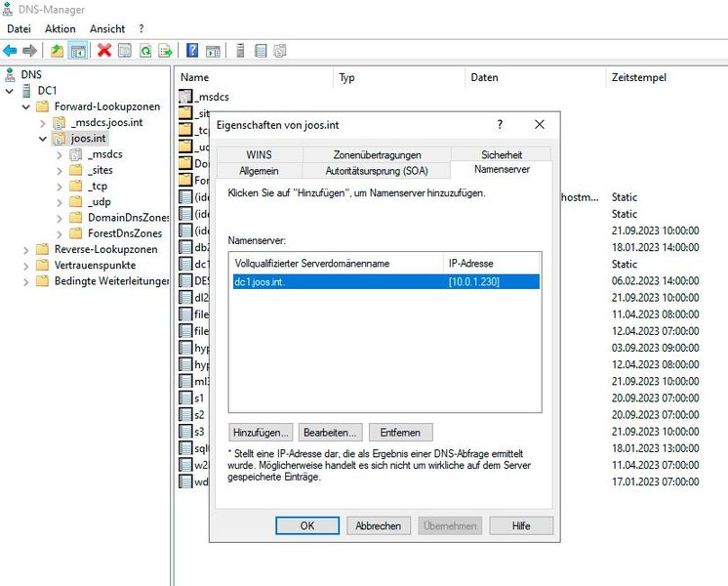Click the _msdcs entry icon in record list

coord(185,97)
